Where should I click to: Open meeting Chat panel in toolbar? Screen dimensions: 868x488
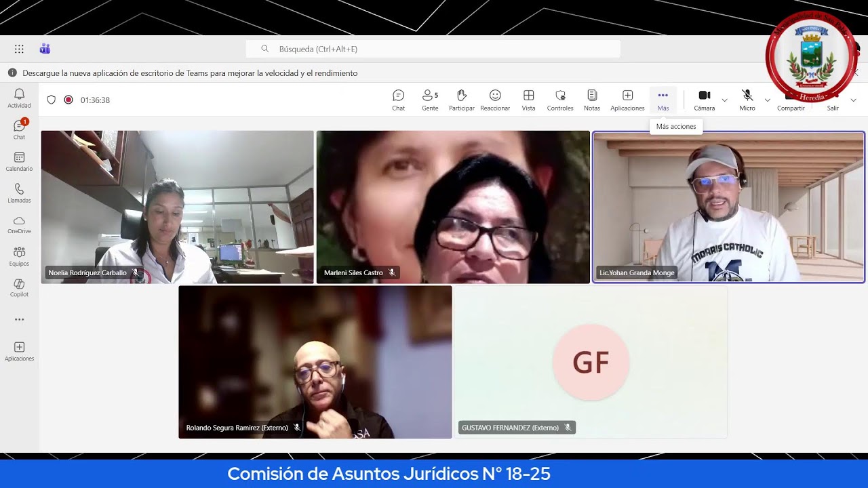pyautogui.click(x=398, y=100)
